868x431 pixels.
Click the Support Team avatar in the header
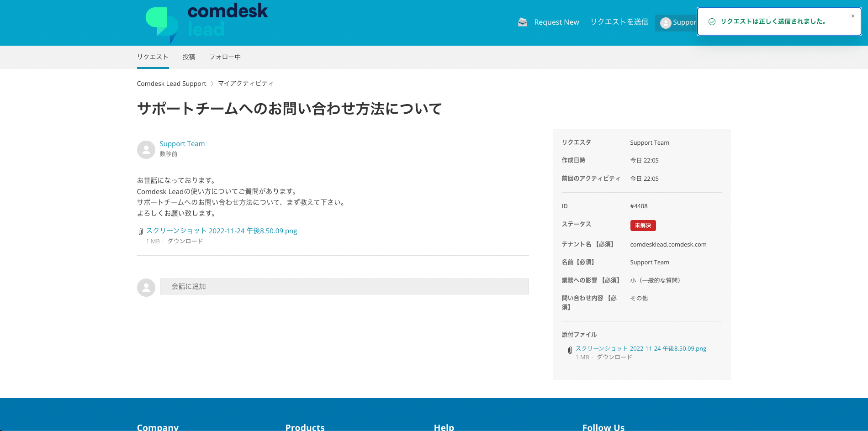(667, 22)
